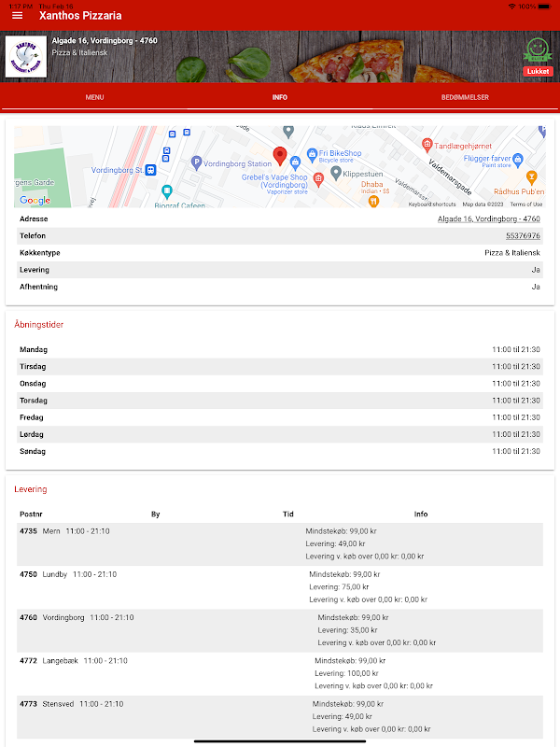Select the 4773 Stensved delivery row
The width and height of the screenshot is (560, 747).
[x=280, y=716]
